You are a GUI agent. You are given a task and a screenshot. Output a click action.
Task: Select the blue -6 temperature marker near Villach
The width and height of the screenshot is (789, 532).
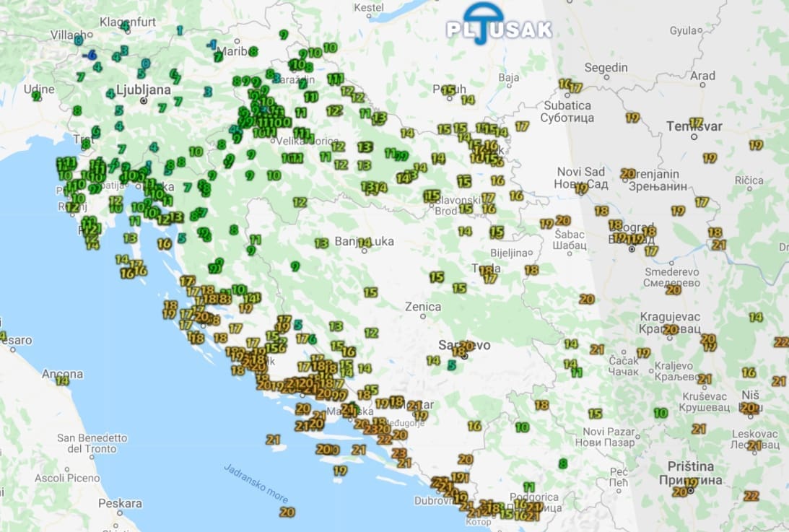[x=90, y=55]
